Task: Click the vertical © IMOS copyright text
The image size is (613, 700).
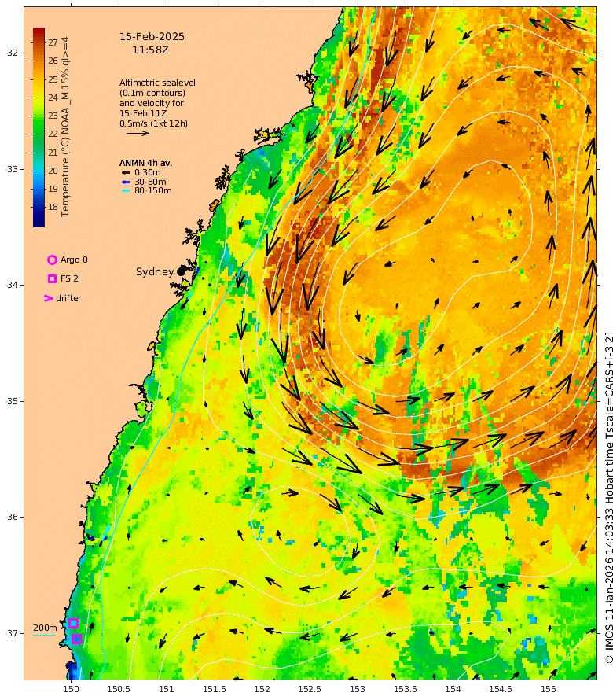Action: pyautogui.click(x=608, y=498)
